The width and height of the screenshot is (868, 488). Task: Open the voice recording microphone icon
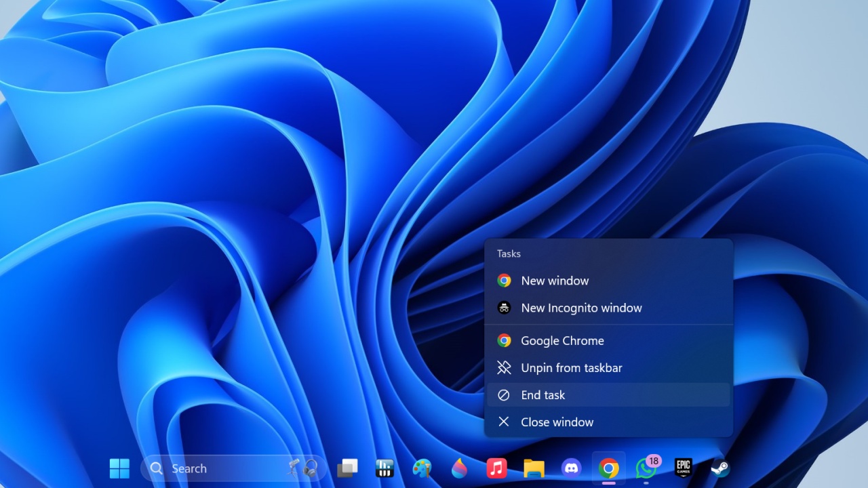(294, 468)
